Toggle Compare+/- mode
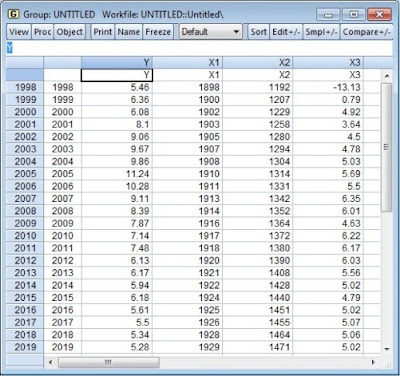Screen dimensions: 400x376 coord(366,32)
